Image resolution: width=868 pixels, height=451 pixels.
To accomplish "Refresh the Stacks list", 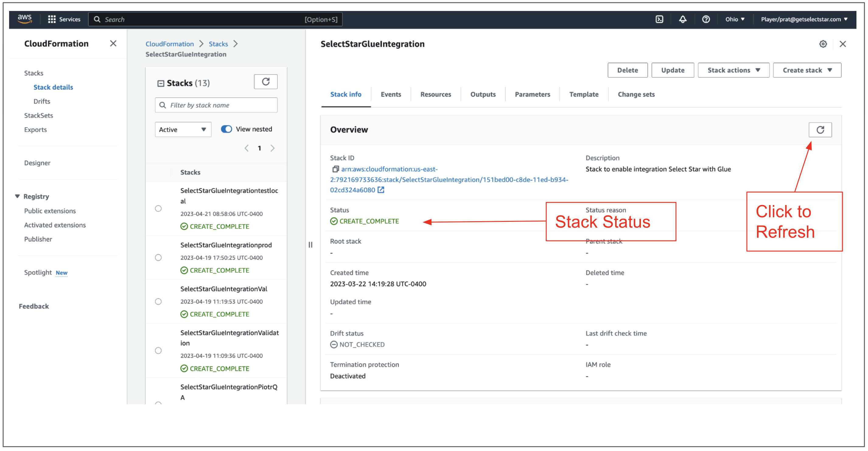I will click(265, 82).
